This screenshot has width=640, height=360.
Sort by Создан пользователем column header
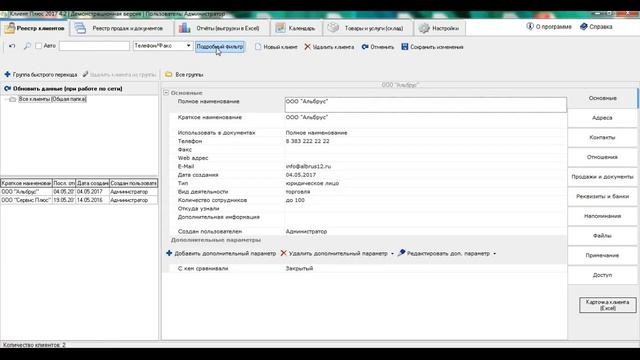(x=133, y=183)
